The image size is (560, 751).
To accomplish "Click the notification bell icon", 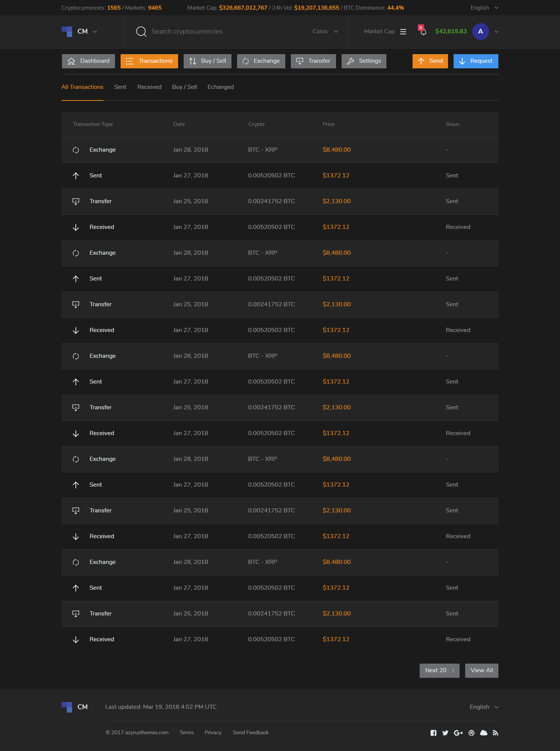I will tap(423, 31).
